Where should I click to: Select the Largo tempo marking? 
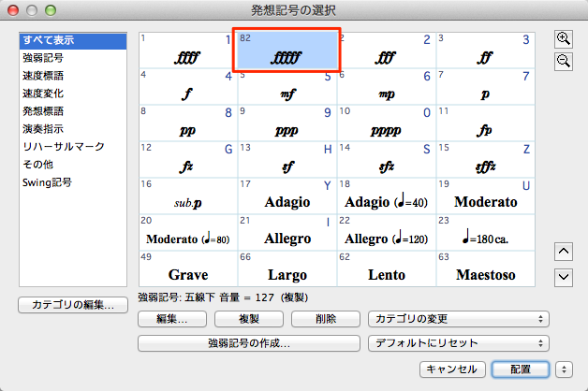(x=287, y=268)
